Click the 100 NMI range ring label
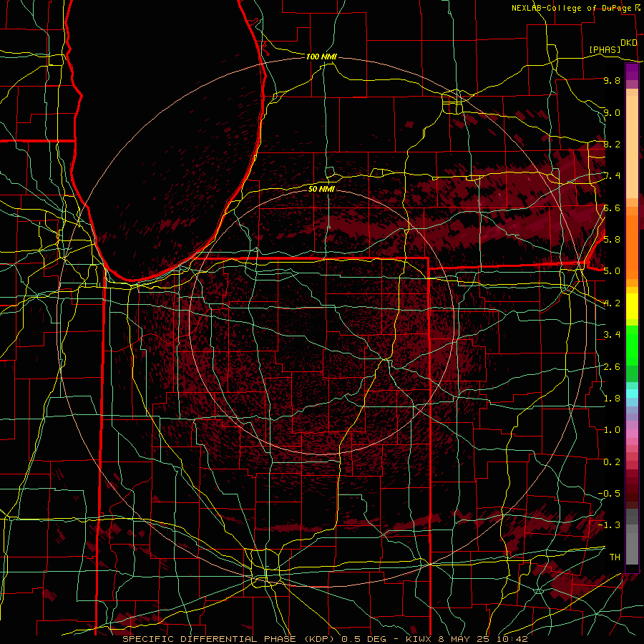The width and height of the screenshot is (644, 644). tap(321, 57)
